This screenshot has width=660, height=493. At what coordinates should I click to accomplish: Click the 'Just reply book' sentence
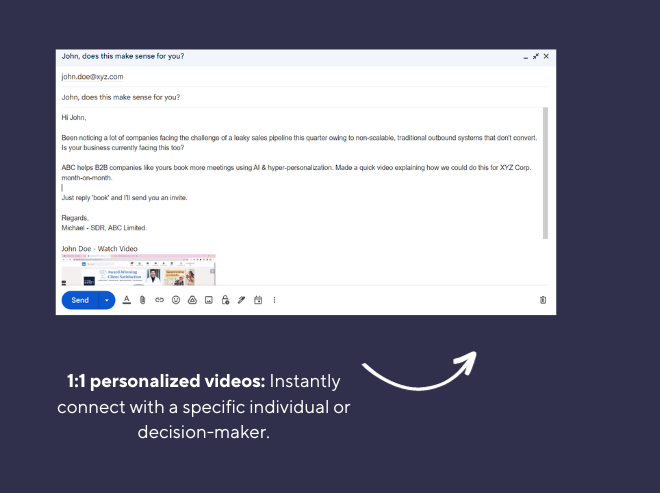125,198
